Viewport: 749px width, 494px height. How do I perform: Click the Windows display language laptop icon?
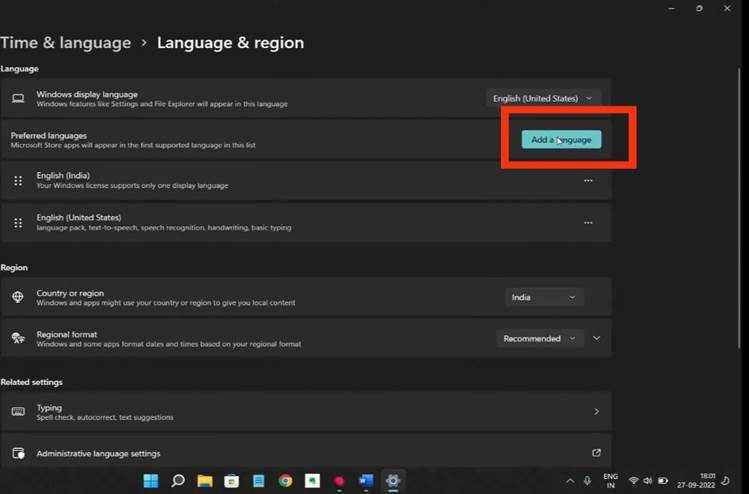click(x=18, y=98)
